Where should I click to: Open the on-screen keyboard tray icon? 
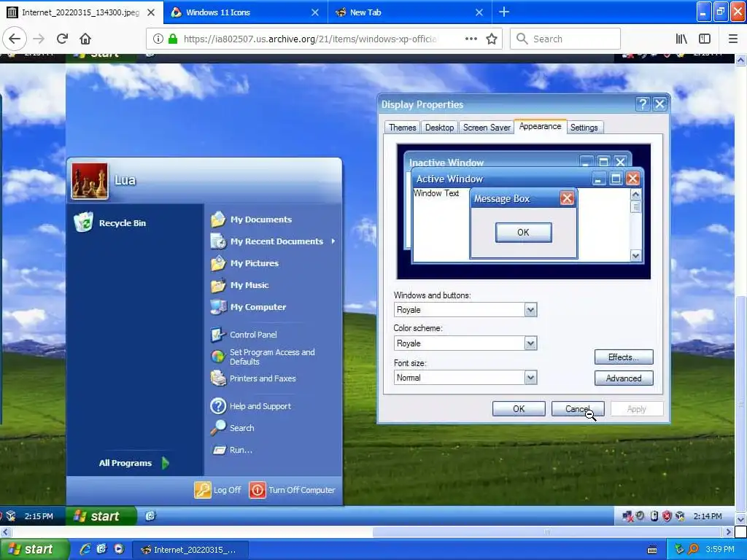(x=652, y=550)
